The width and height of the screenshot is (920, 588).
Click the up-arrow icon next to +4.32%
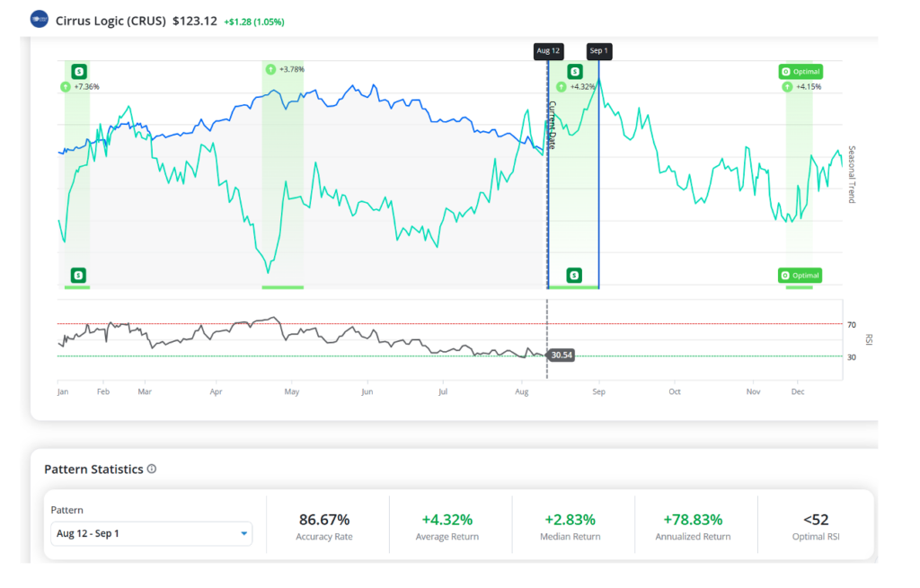[x=562, y=87]
